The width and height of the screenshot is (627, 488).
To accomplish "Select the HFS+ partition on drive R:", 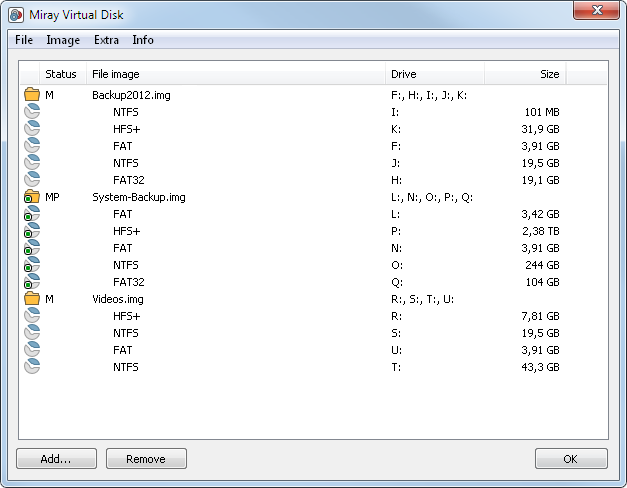I will coord(313,316).
